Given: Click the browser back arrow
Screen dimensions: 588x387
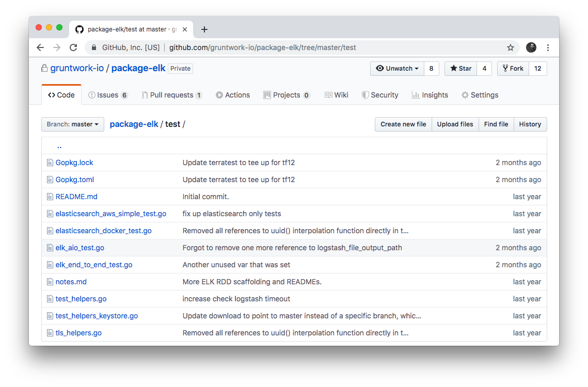Looking at the screenshot, I should [40, 47].
